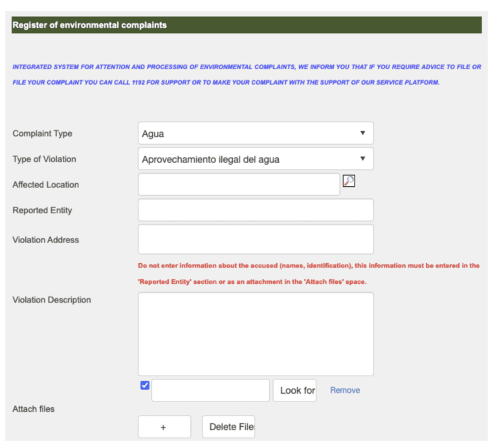Click the Delete File button
This screenshot has height=448, width=497.
228,427
